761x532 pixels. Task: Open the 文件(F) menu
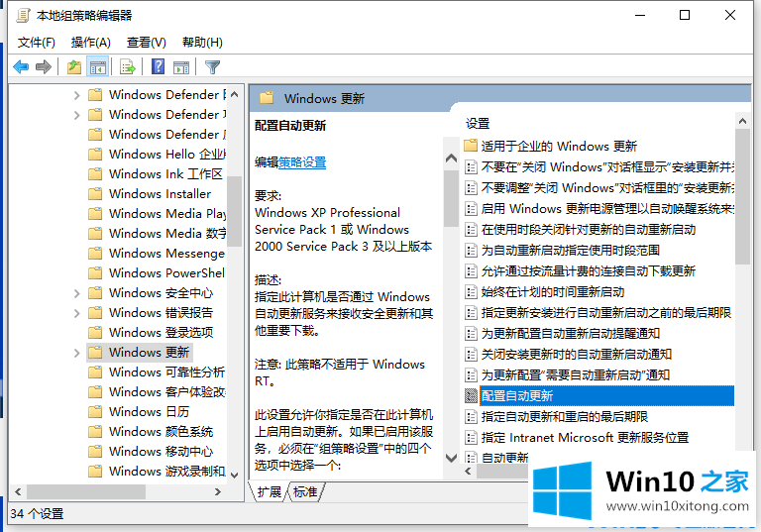37,43
